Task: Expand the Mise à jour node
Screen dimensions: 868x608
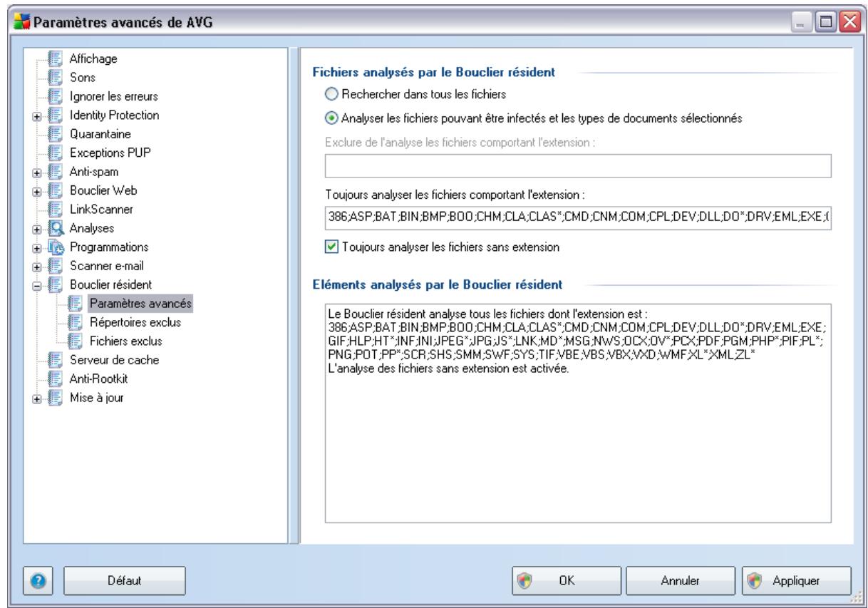Action: (x=36, y=398)
